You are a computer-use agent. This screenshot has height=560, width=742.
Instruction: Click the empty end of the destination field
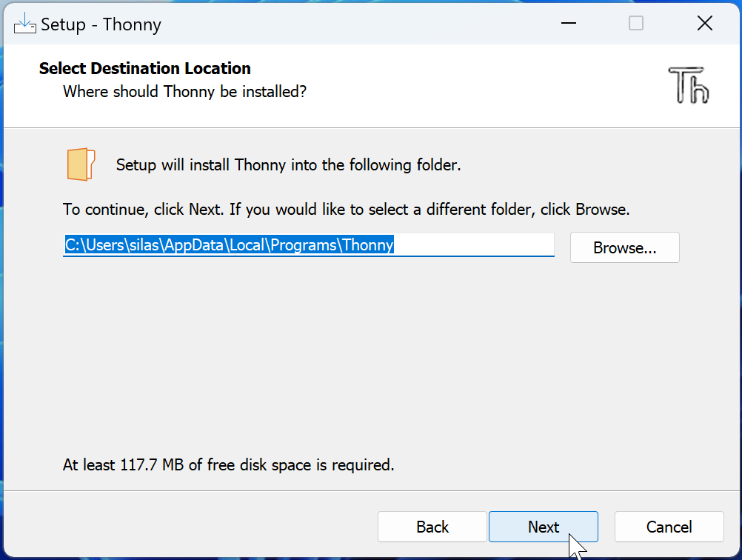474,245
